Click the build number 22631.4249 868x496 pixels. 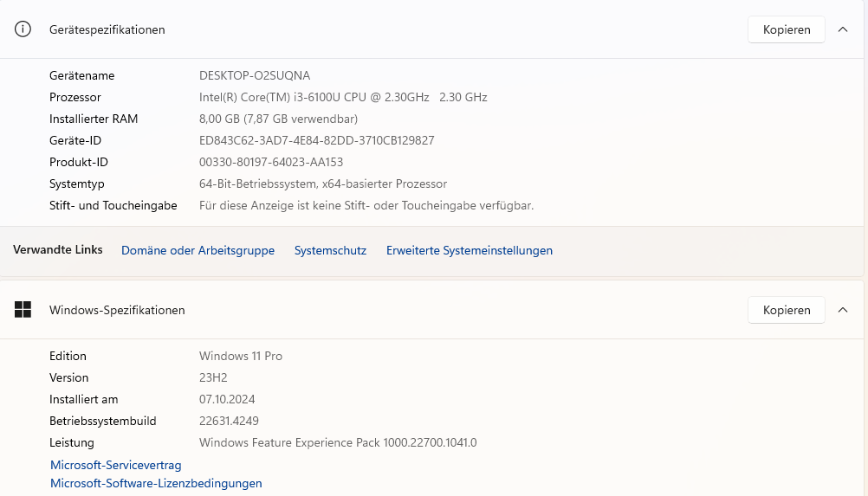pyautogui.click(x=230, y=421)
